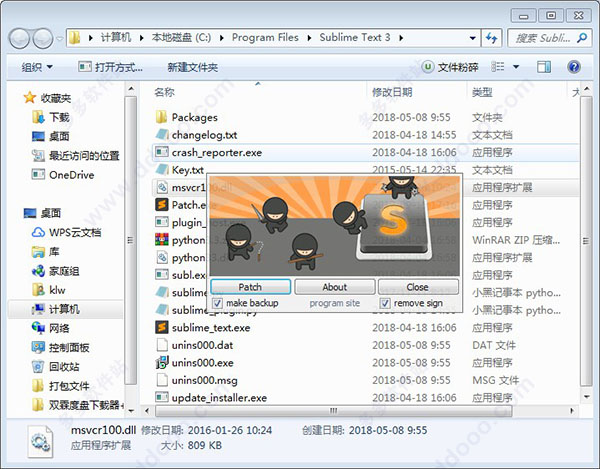This screenshot has height=469, width=600.
Task: Select unins000.msg file icon
Action: click(162, 380)
